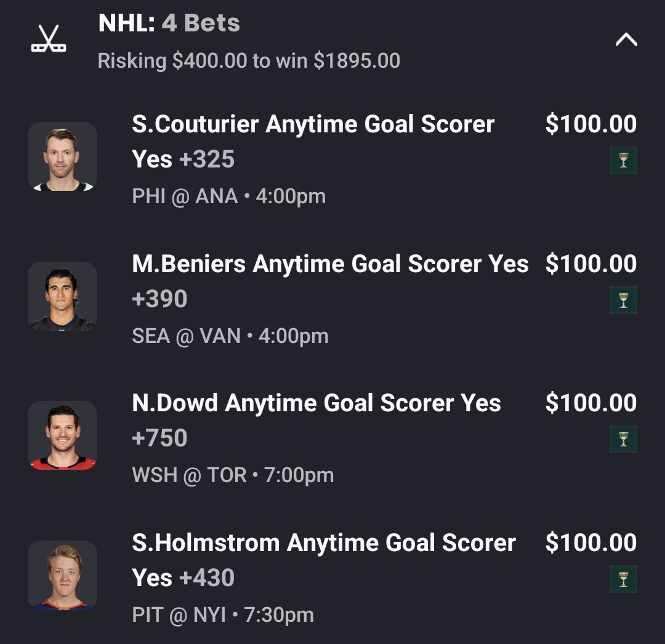Viewport: 665px width, 644px height.
Task: Select the S.Couturier Anytime Goal Scorer bet
Action: click(x=313, y=142)
